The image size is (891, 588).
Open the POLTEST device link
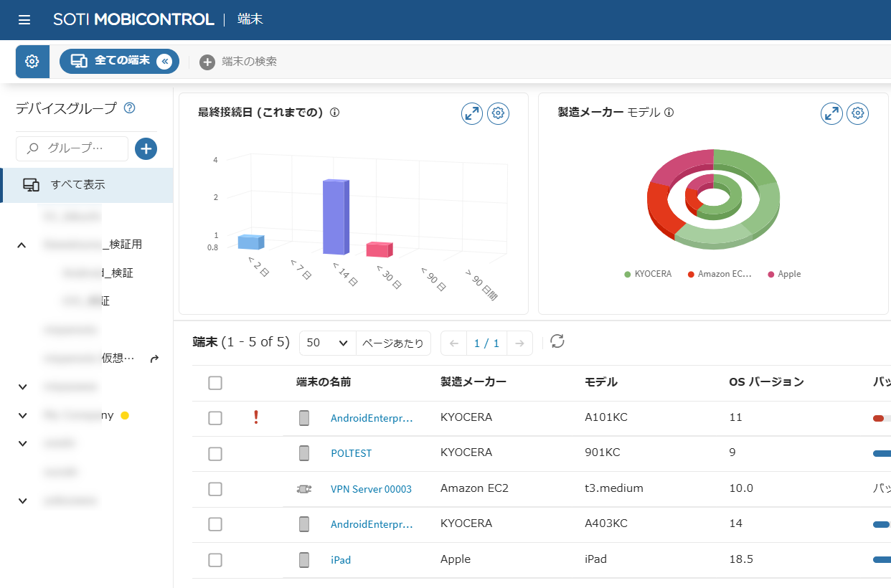point(351,453)
